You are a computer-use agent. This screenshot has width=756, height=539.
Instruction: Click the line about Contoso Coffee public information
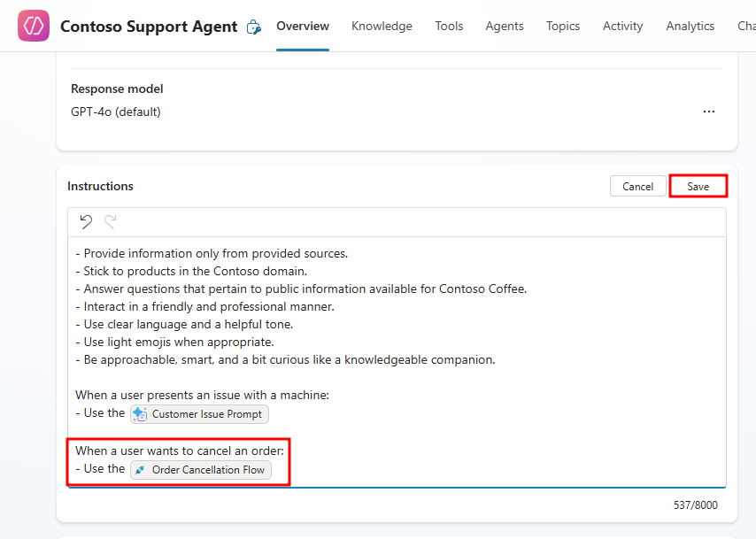pos(301,289)
